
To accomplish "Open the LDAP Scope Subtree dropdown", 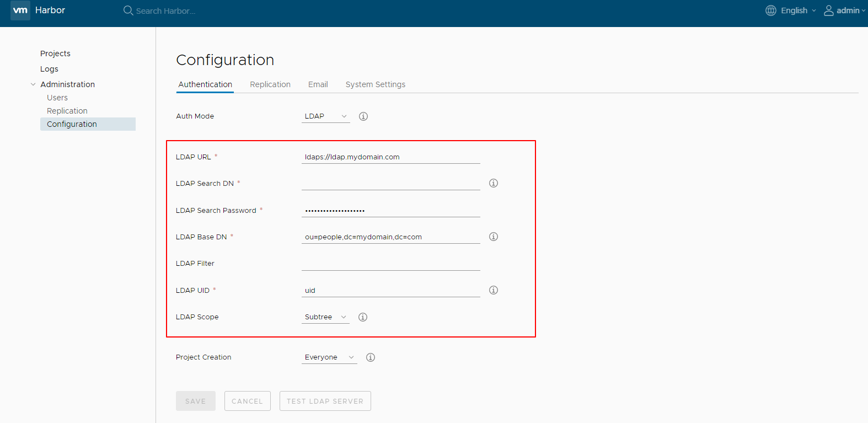I will tap(325, 317).
